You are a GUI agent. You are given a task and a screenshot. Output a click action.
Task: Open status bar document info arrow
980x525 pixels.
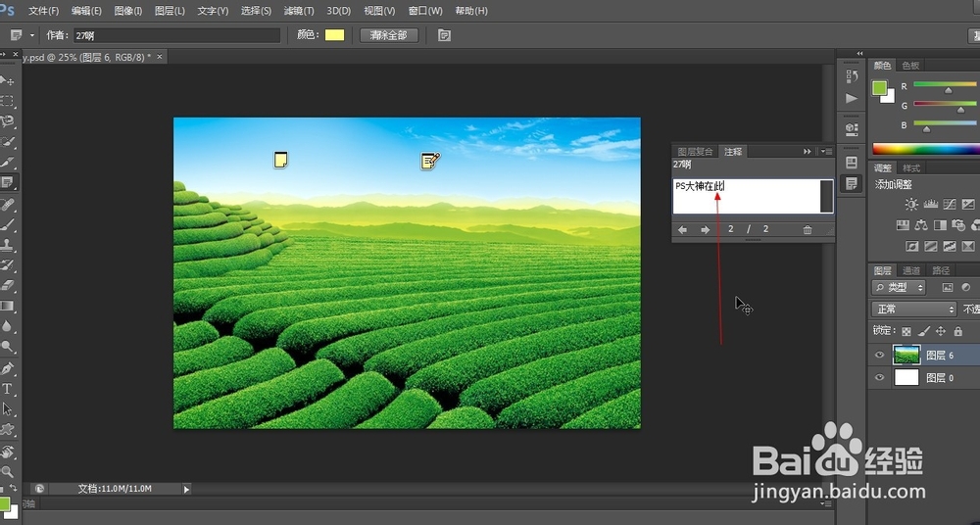click(186, 489)
